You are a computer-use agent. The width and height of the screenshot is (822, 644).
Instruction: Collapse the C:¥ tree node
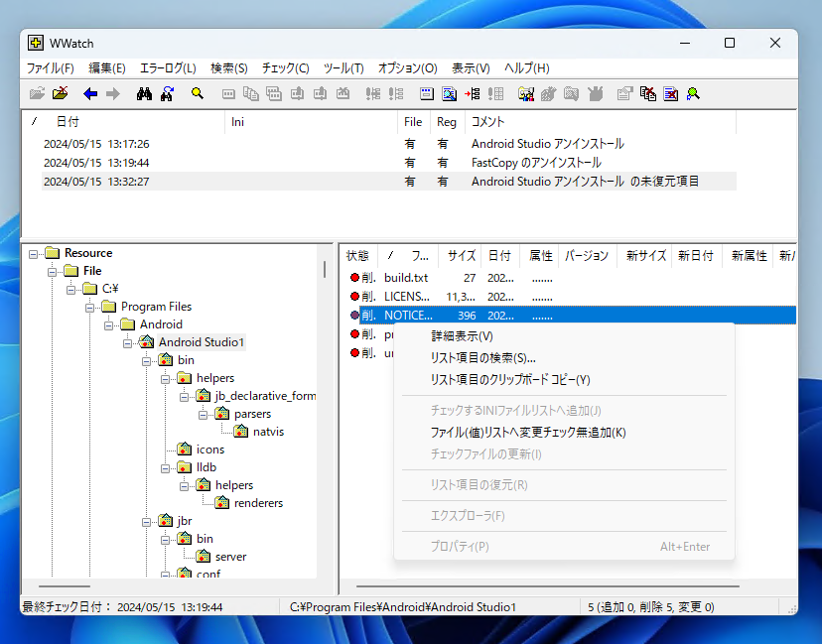[70, 290]
